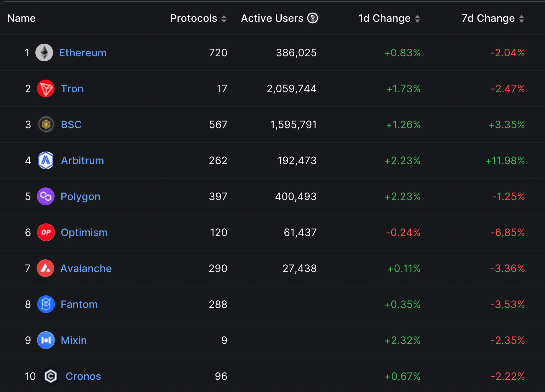Click Tron's +1.73% 1d change
The image size is (545, 392).
403,89
